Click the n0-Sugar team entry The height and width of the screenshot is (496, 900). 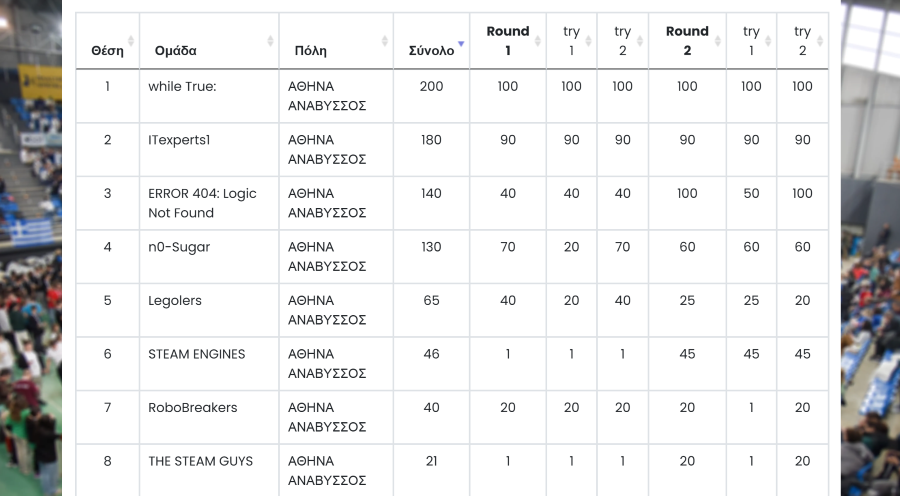point(179,247)
